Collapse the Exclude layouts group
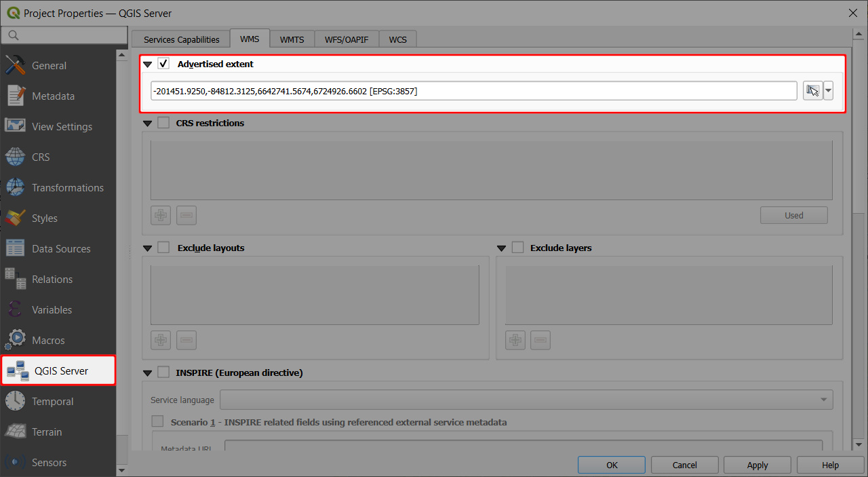The width and height of the screenshot is (868, 477). click(148, 248)
